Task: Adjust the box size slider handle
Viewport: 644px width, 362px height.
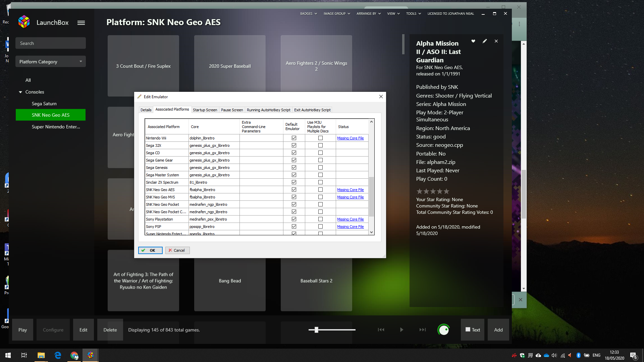Action: (316, 330)
